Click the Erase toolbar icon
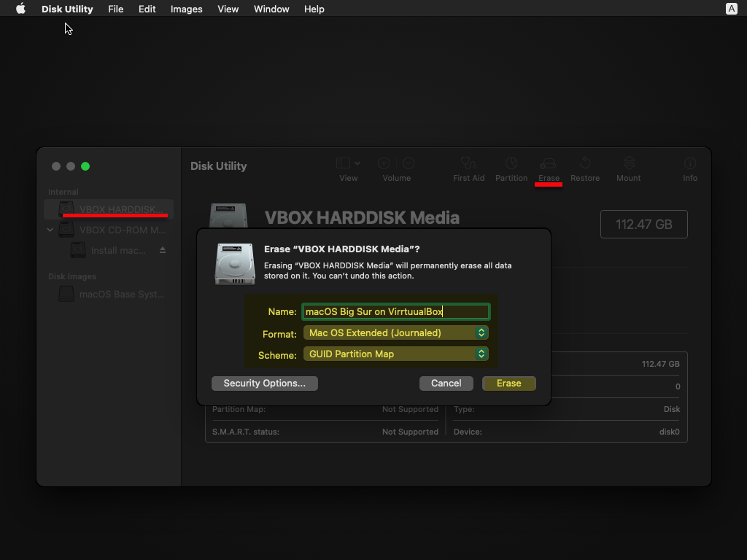The width and height of the screenshot is (747, 560). [548, 164]
